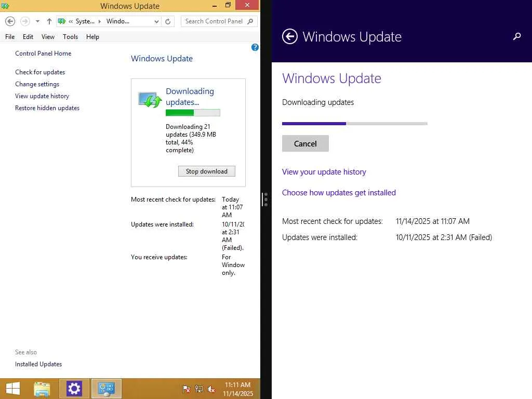Click the network icon in system tray
The height and width of the screenshot is (399, 532).
(199, 389)
